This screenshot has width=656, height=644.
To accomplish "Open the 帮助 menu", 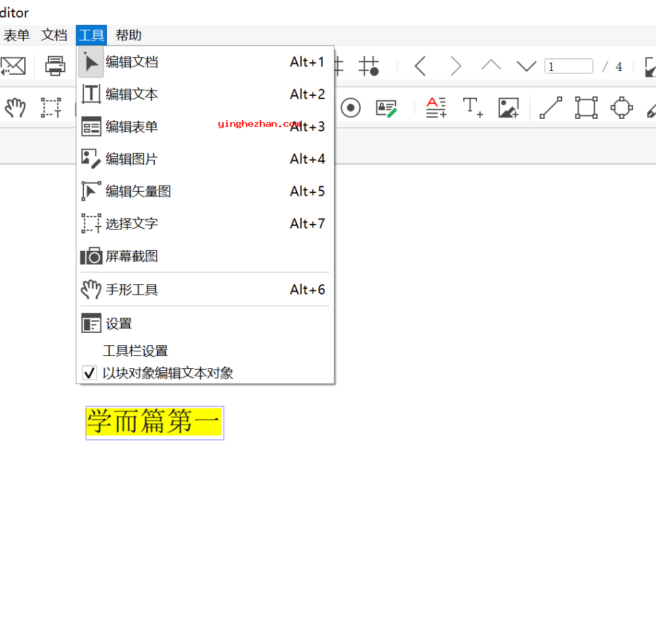I will 129,35.
